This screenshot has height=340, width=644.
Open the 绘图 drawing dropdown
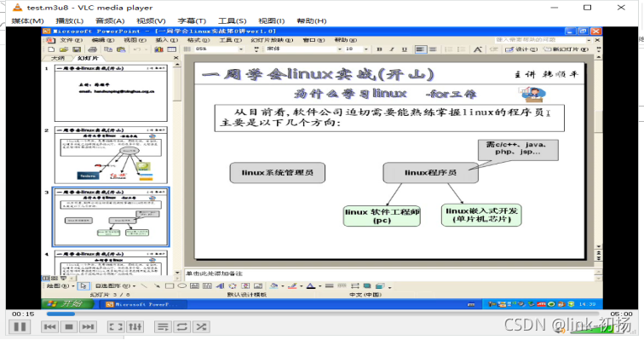coord(60,285)
